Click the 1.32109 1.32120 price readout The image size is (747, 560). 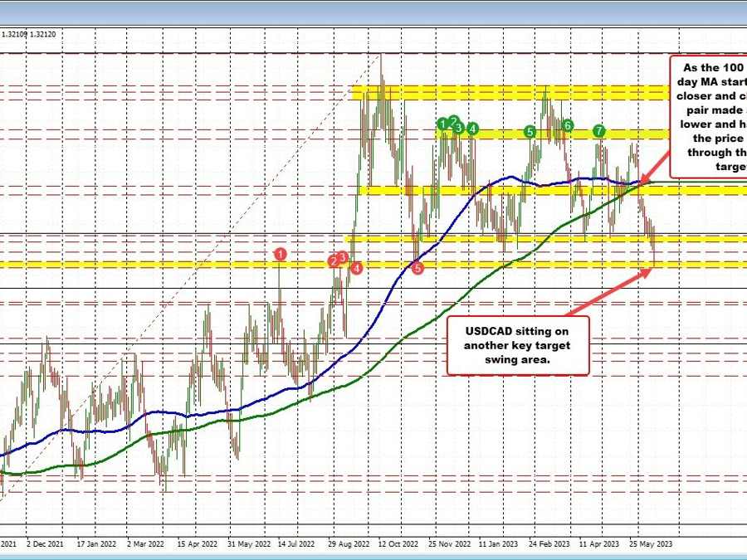(x=28, y=34)
